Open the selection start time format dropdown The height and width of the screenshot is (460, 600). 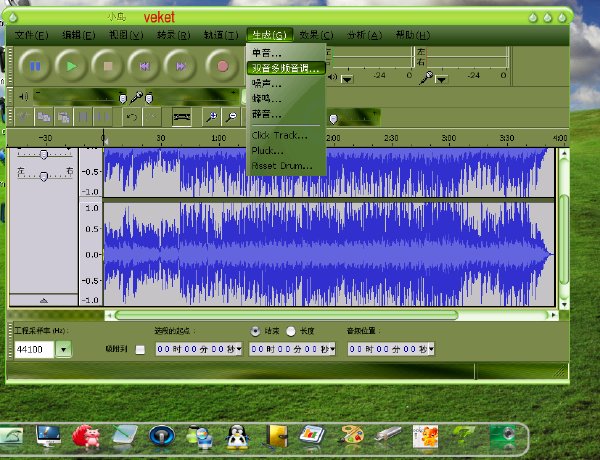point(239,349)
